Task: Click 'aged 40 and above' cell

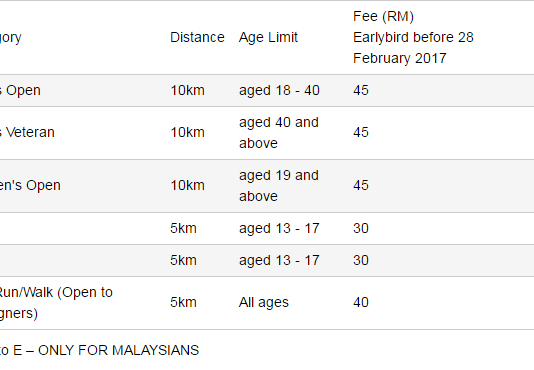Action: point(279,133)
